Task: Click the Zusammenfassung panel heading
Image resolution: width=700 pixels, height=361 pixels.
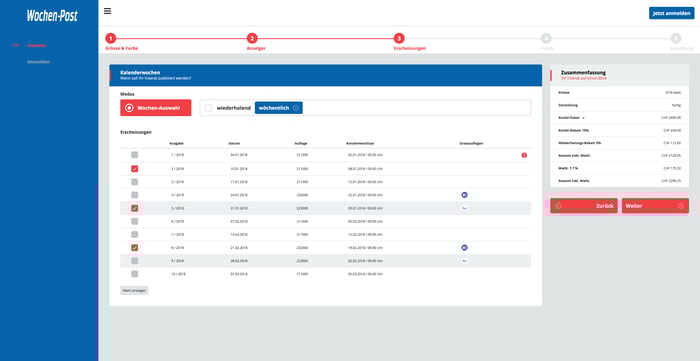Action: 583,72
